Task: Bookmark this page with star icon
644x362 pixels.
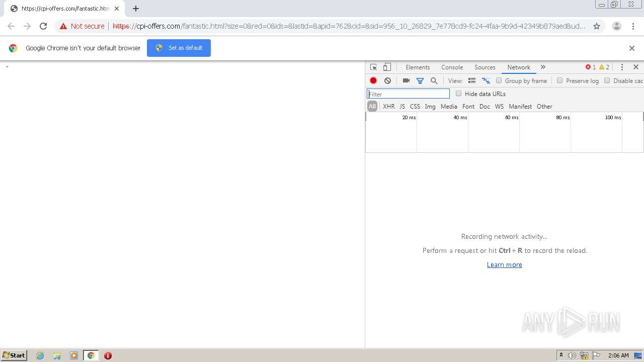Action: [x=597, y=26]
